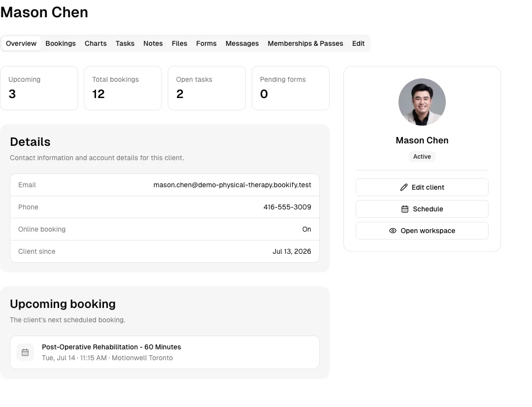Click the eye icon beside Open workspace
The height and width of the screenshot is (407, 532).
393,231
